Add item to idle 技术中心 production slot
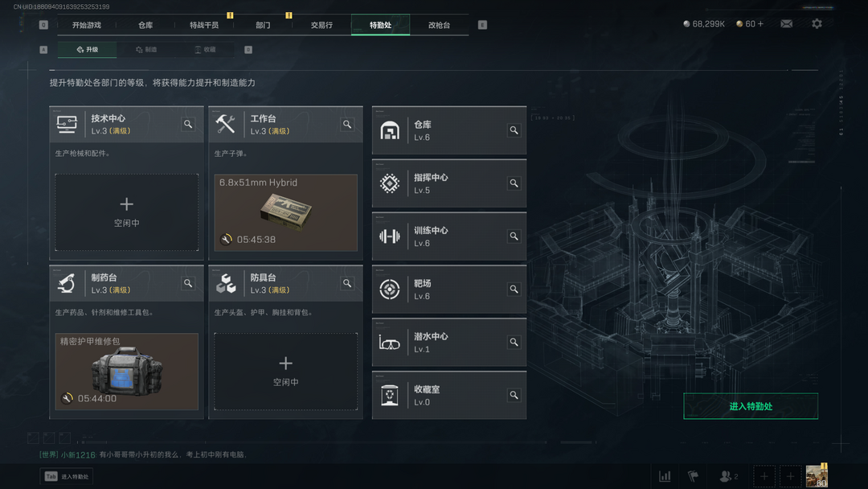The height and width of the screenshot is (489, 868). 127,212
